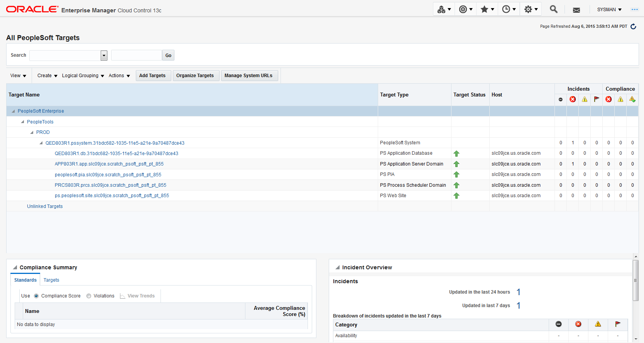
Task: Collapse the PeopleSoft Enterprise tree node
Action: tap(13, 111)
